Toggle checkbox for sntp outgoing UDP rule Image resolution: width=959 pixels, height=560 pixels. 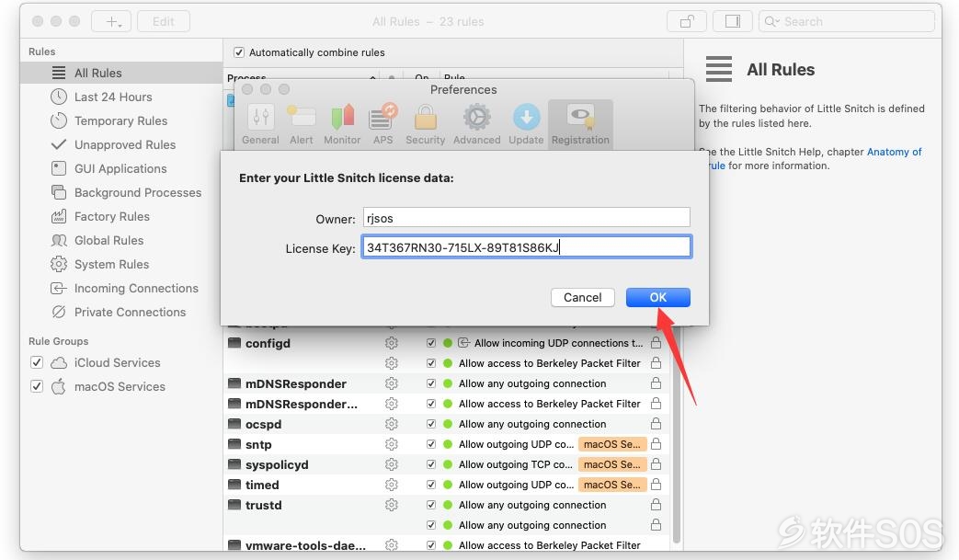tap(431, 444)
